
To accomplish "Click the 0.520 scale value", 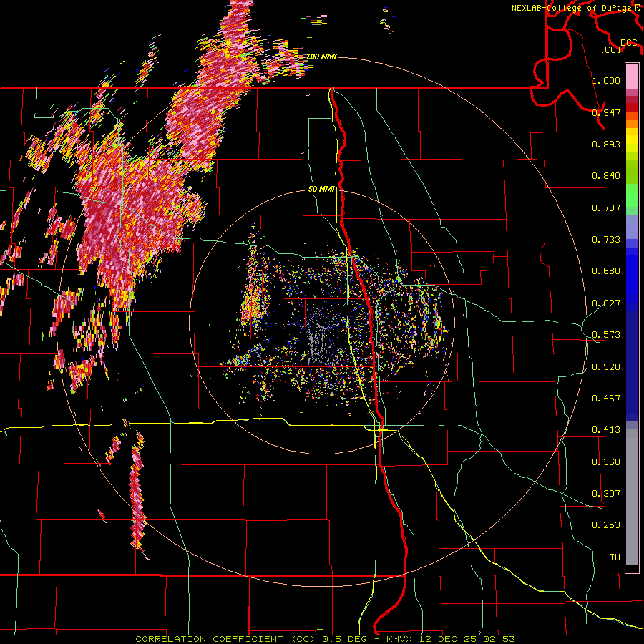I will (x=606, y=367).
